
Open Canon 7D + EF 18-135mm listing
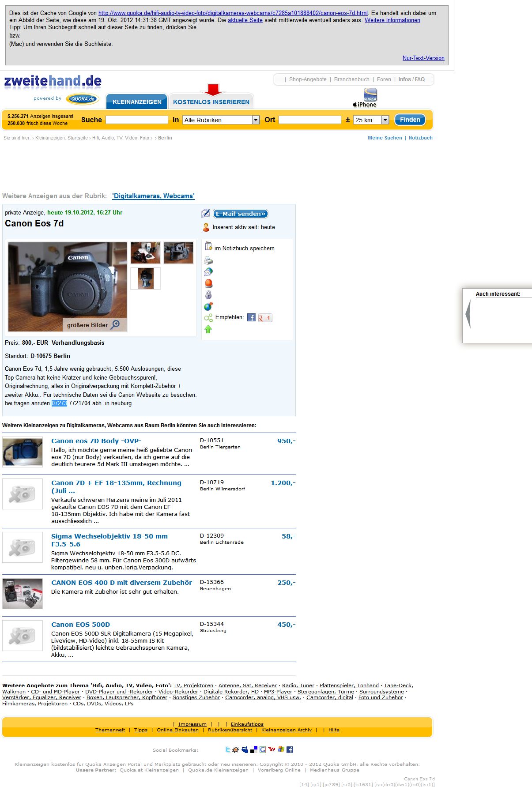(x=116, y=486)
